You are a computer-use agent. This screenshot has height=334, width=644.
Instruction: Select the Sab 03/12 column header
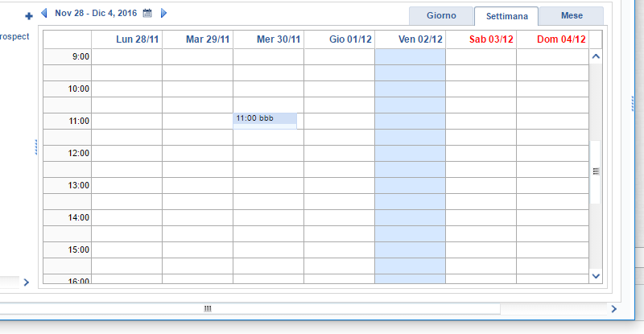point(490,39)
